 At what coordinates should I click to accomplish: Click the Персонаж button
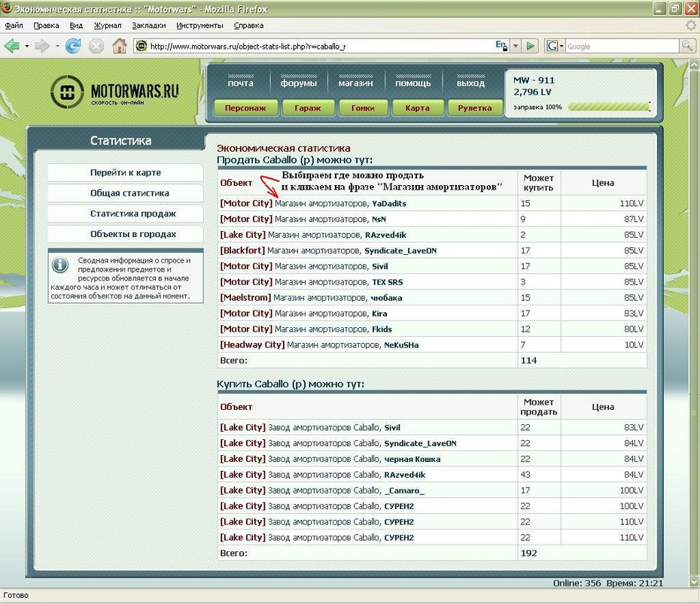pos(245,108)
